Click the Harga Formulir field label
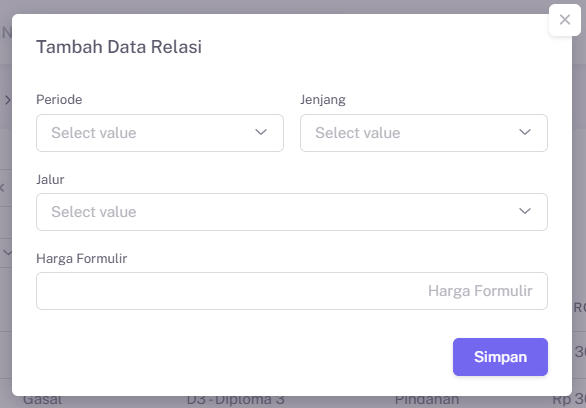The width and height of the screenshot is (586, 408). tap(81, 259)
